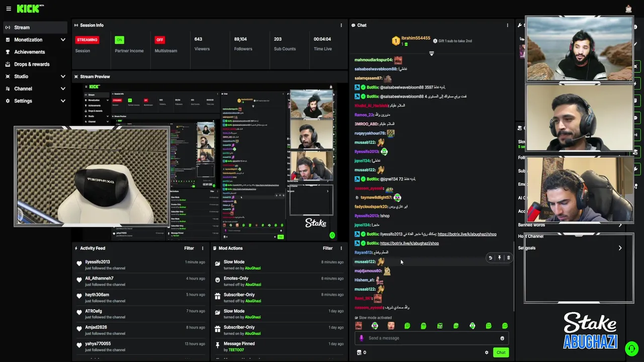
Task: Click the Emotes-Only icon in Mod Actions
Action: click(x=217, y=280)
